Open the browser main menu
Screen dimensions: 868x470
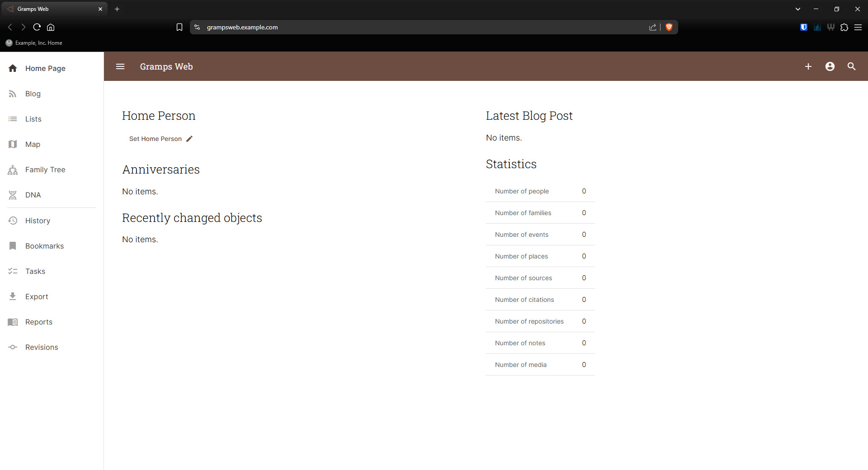858,27
